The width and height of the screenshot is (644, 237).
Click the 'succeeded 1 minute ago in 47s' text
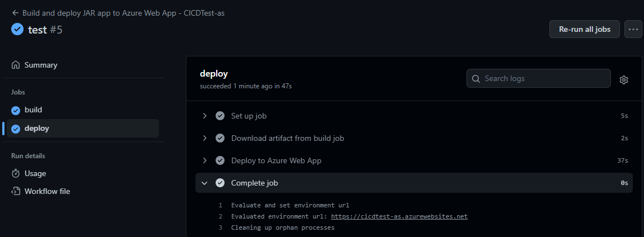[246, 87]
